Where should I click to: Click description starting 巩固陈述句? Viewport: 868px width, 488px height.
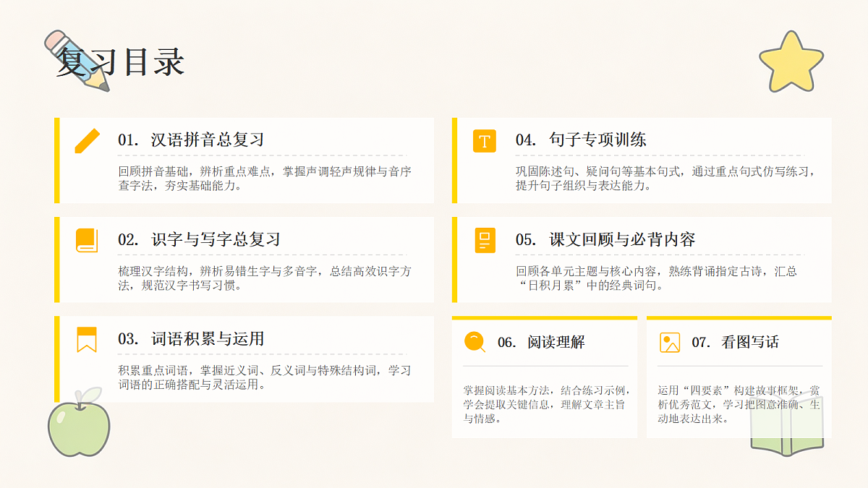click(x=666, y=179)
